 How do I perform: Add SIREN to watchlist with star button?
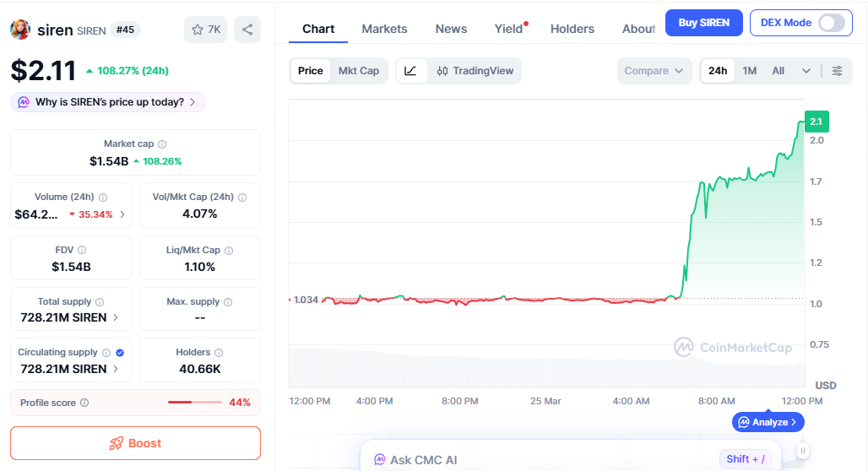point(205,30)
